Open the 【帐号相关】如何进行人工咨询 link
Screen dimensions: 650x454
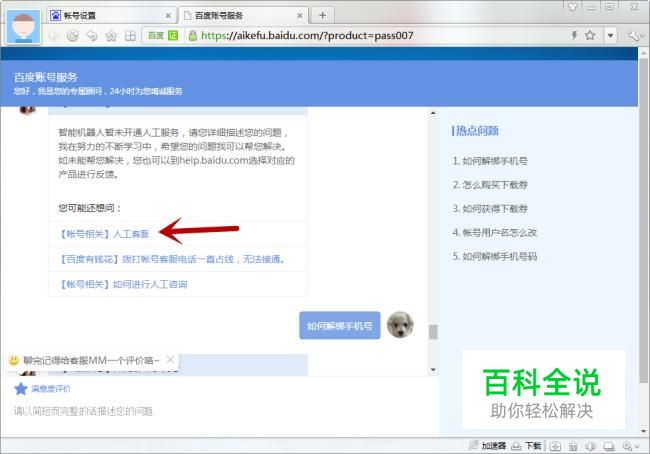123,284
